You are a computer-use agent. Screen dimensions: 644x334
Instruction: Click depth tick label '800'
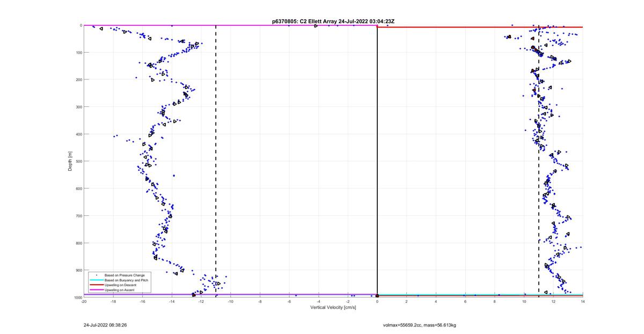[78, 243]
